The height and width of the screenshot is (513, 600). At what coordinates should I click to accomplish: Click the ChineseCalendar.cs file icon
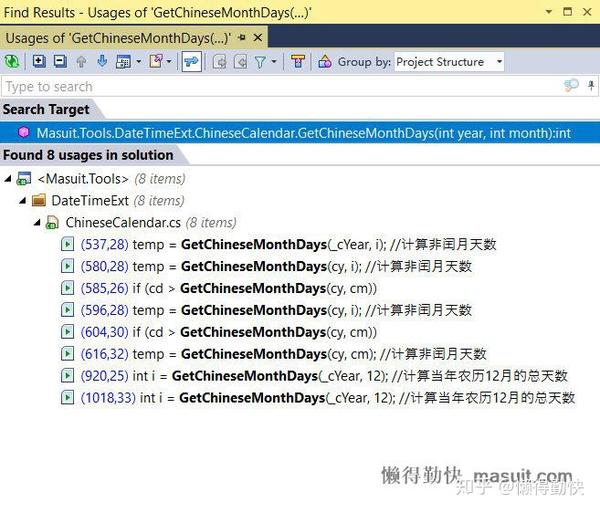click(x=52, y=222)
